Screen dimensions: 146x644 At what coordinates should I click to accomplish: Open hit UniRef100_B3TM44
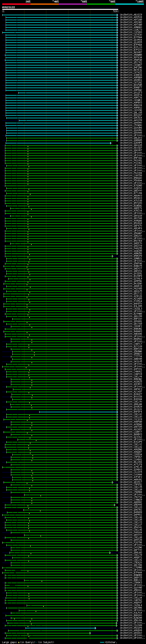[131, 37]
